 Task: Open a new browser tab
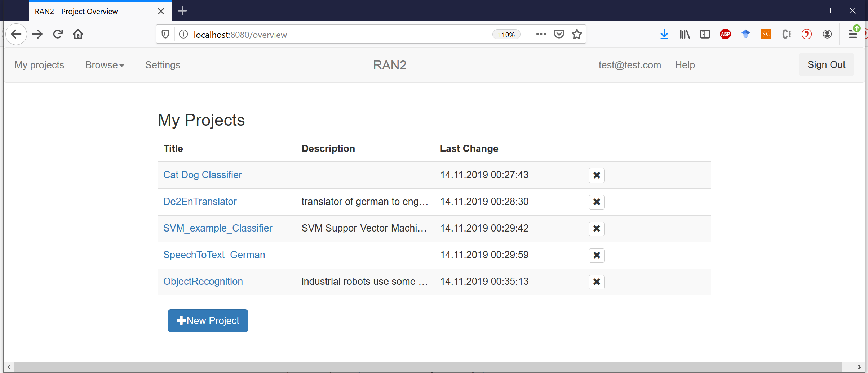pos(182,11)
